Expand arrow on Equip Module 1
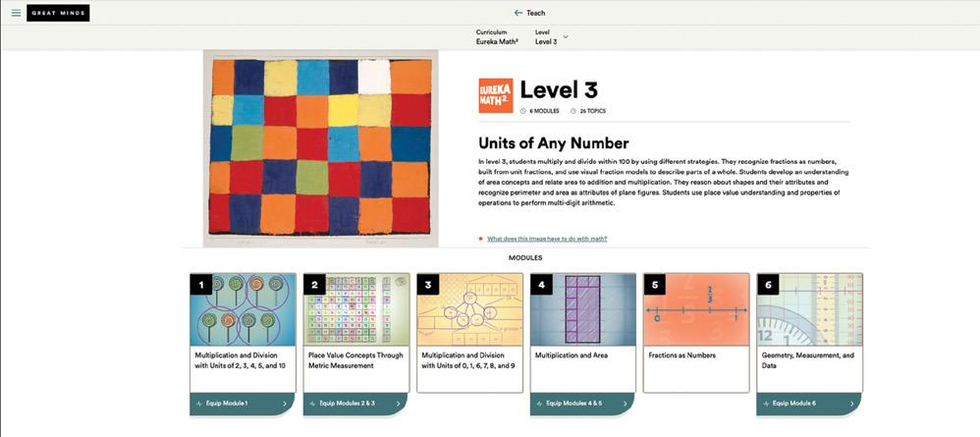The image size is (980, 437). click(x=285, y=404)
